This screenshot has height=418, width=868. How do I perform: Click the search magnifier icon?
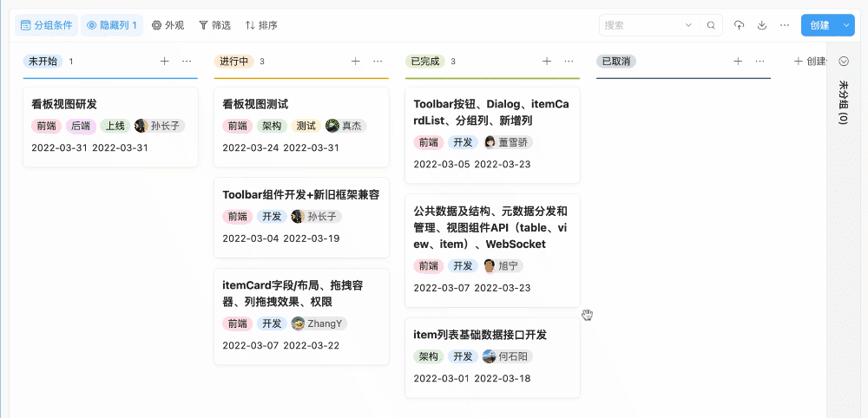point(712,25)
